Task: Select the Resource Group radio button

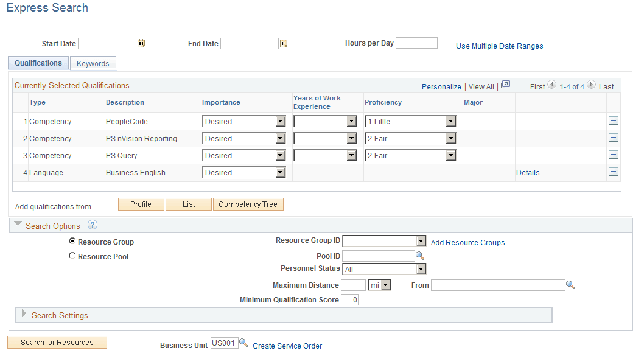Action: click(72, 241)
